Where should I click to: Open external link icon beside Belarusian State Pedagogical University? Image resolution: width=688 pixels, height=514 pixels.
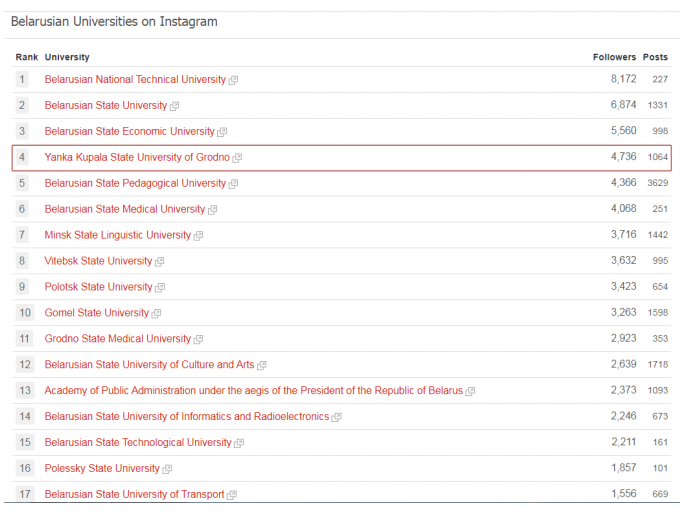click(x=233, y=183)
